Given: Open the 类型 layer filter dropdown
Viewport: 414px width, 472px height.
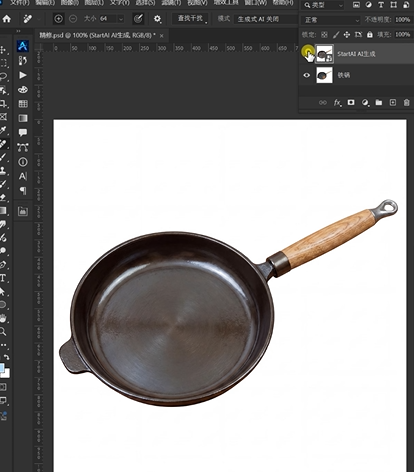Looking at the screenshot, I should (x=322, y=5).
